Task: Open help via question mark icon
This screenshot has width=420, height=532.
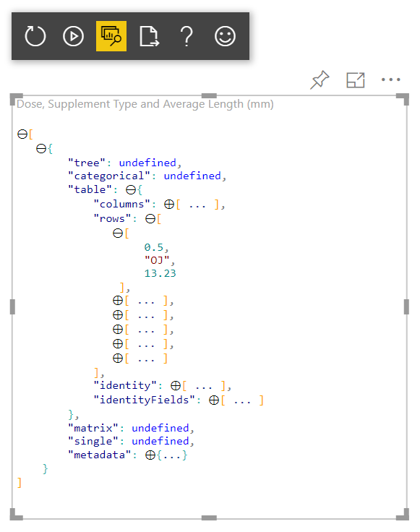Action: tap(187, 36)
